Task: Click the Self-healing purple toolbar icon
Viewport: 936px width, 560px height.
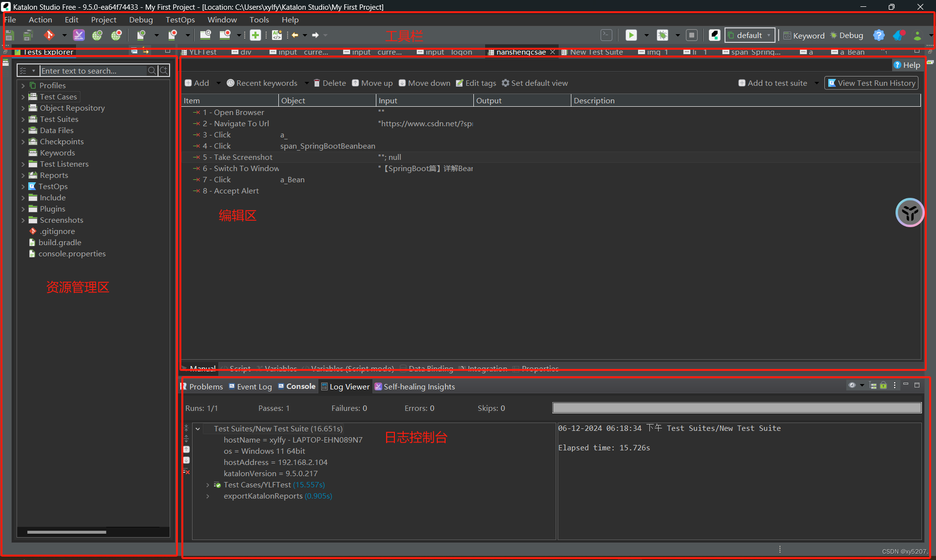Action: point(78,35)
